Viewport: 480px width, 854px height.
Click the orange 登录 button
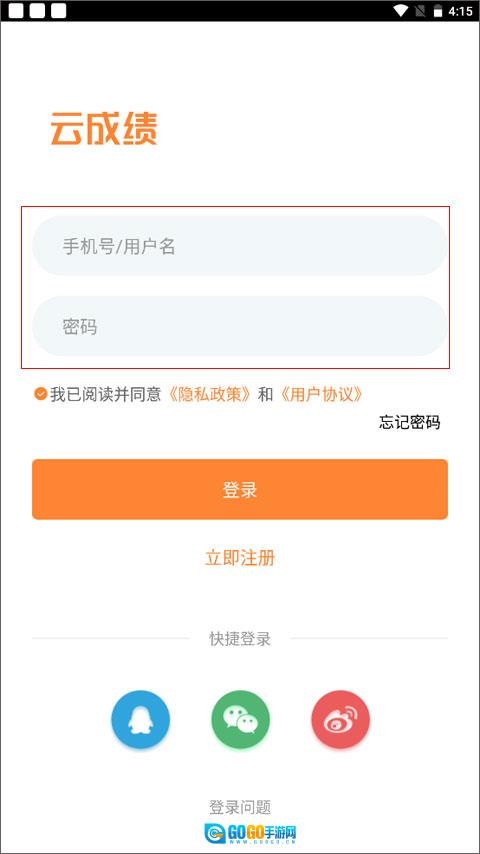pyautogui.click(x=240, y=489)
